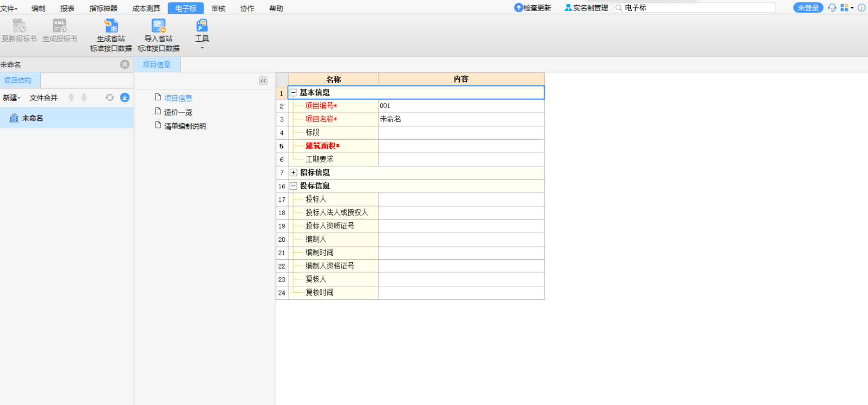
Task: Click the 更新招标书 toolbar icon
Action: point(19,26)
